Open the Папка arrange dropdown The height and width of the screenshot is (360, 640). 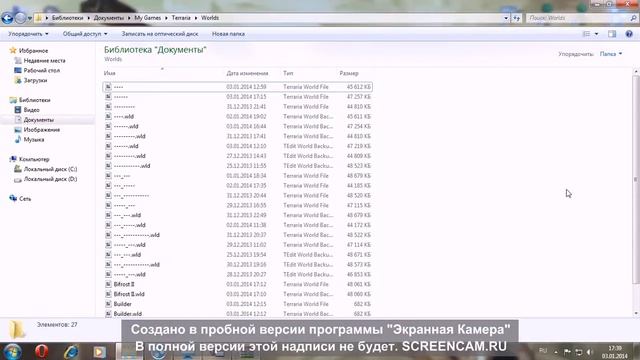[x=611, y=54]
